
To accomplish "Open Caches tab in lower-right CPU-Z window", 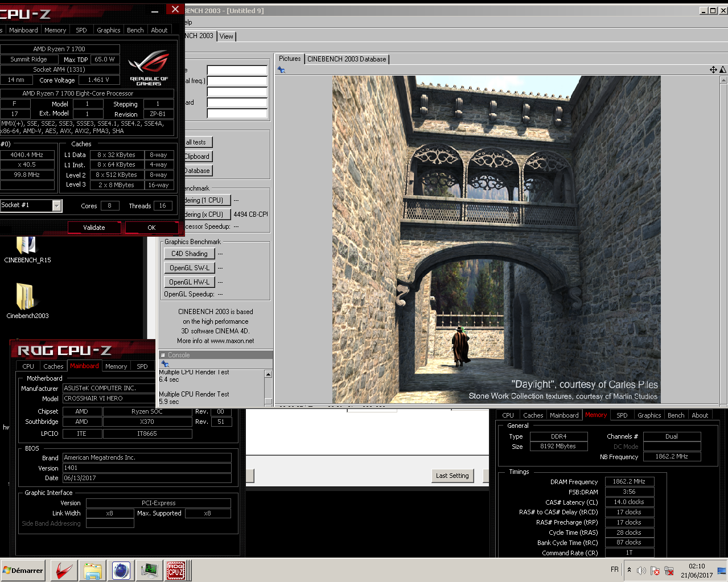I will pos(533,415).
